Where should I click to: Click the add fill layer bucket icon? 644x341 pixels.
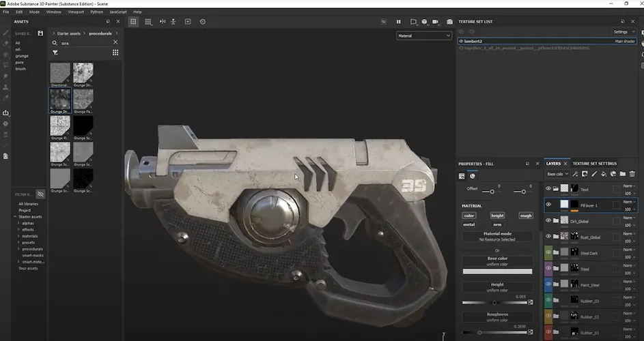[604, 175]
